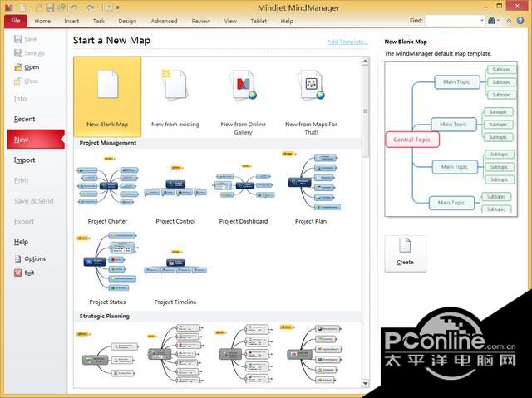532x398 pixels.
Task: Select Help in the File sidebar
Action: tap(21, 242)
